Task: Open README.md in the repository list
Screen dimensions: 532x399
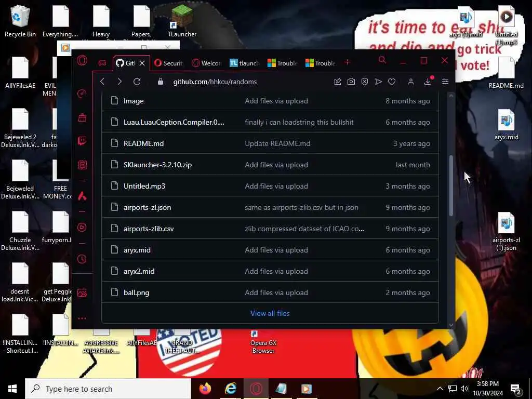Action: click(143, 143)
